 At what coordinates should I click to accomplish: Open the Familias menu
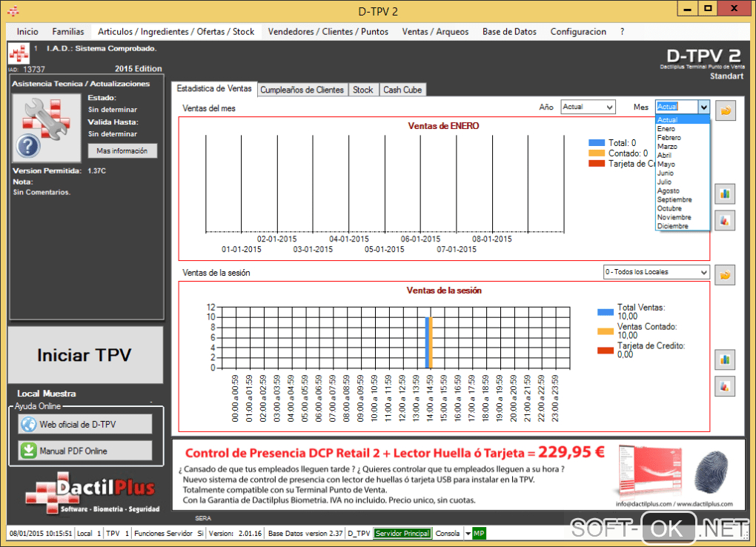(x=68, y=31)
